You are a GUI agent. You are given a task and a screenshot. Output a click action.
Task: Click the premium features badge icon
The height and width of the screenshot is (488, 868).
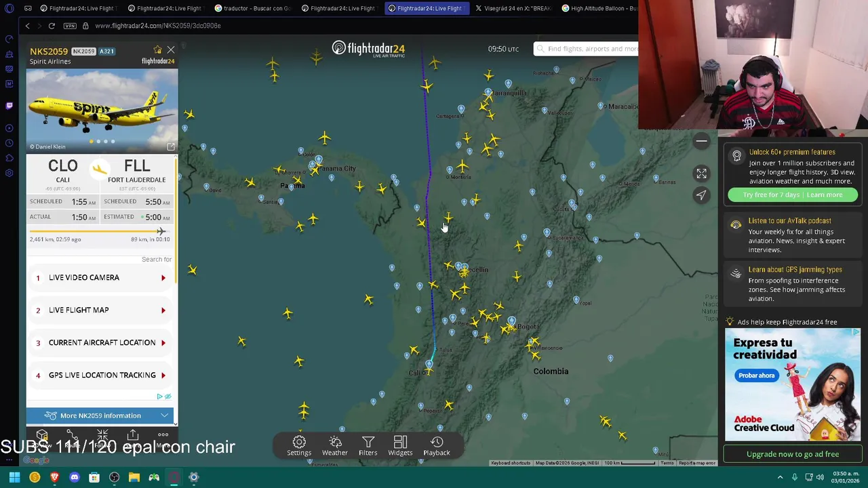(736, 156)
